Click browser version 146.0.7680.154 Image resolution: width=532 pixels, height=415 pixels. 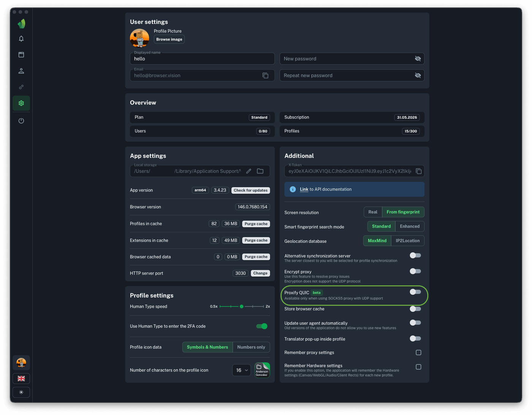tap(253, 207)
